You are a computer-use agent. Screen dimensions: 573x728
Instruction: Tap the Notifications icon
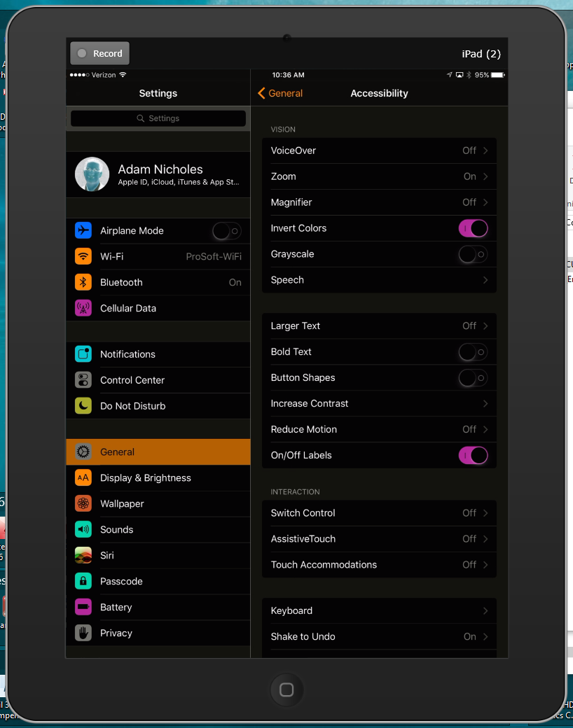83,353
